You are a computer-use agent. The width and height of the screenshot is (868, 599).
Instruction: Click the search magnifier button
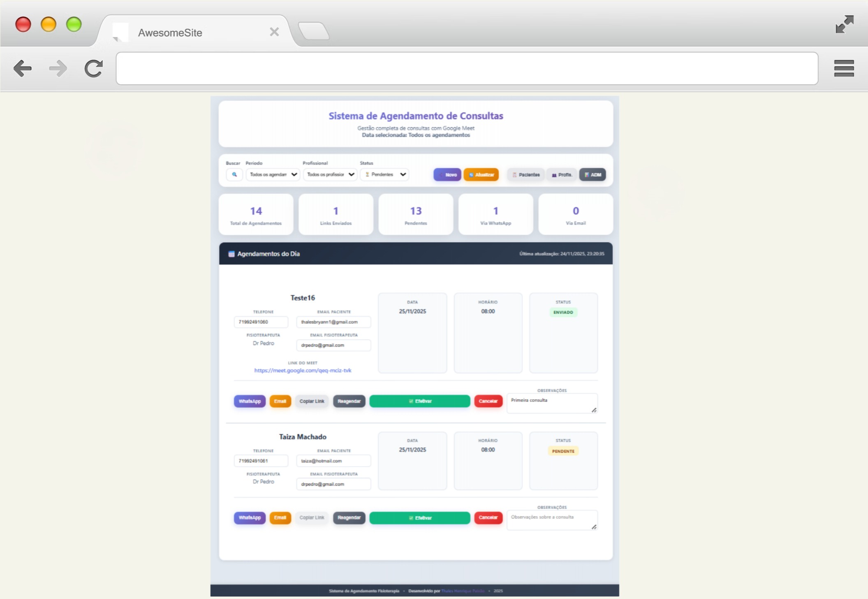[x=234, y=174]
